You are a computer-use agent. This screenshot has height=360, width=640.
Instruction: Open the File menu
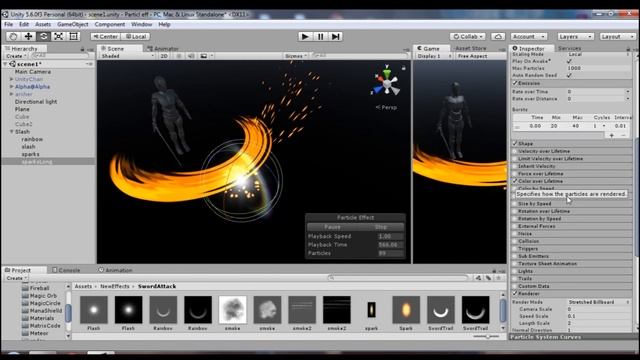click(9, 24)
